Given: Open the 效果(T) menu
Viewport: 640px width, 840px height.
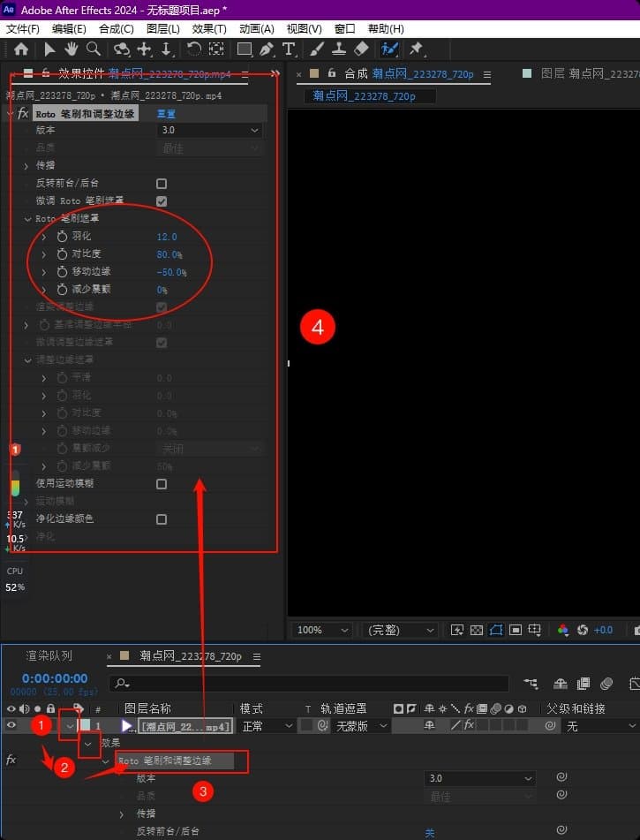Looking at the screenshot, I should [209, 29].
